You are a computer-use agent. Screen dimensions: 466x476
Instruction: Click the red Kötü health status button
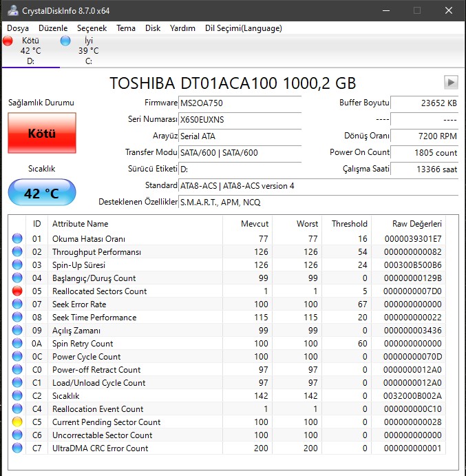point(42,134)
